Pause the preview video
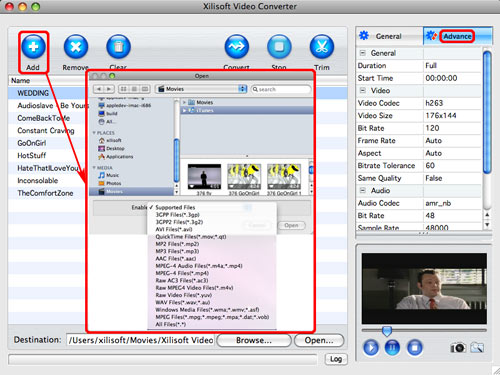The image size is (500, 375). click(x=392, y=348)
